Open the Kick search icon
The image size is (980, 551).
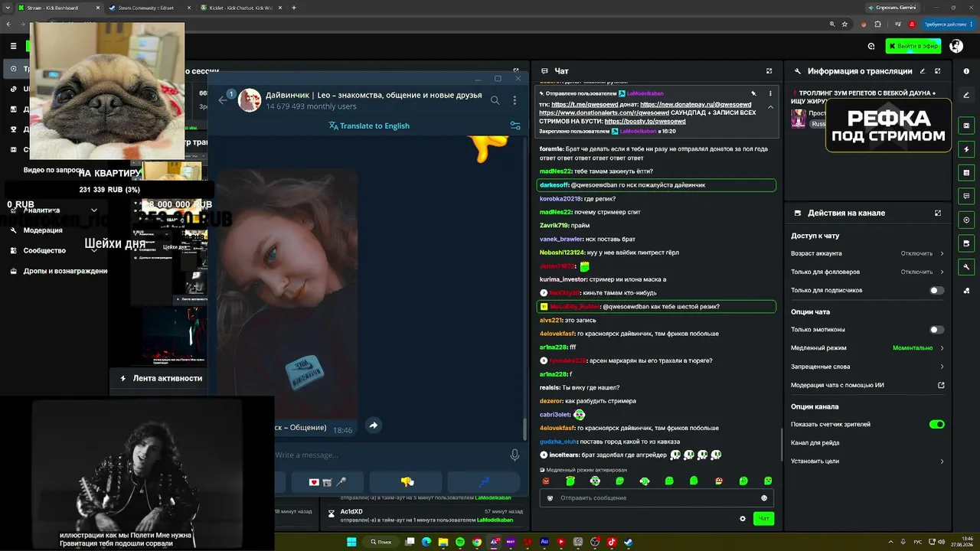point(871,46)
